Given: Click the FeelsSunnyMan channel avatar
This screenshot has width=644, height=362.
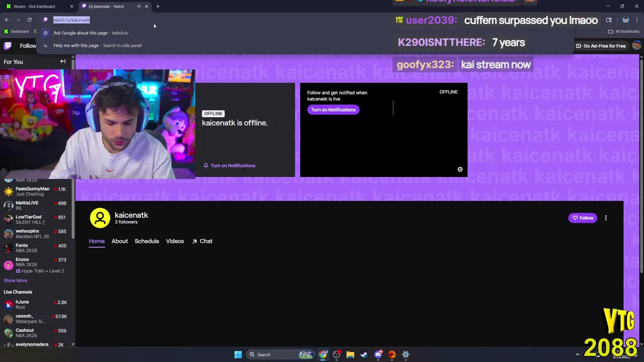Looking at the screenshot, I should tap(8, 191).
